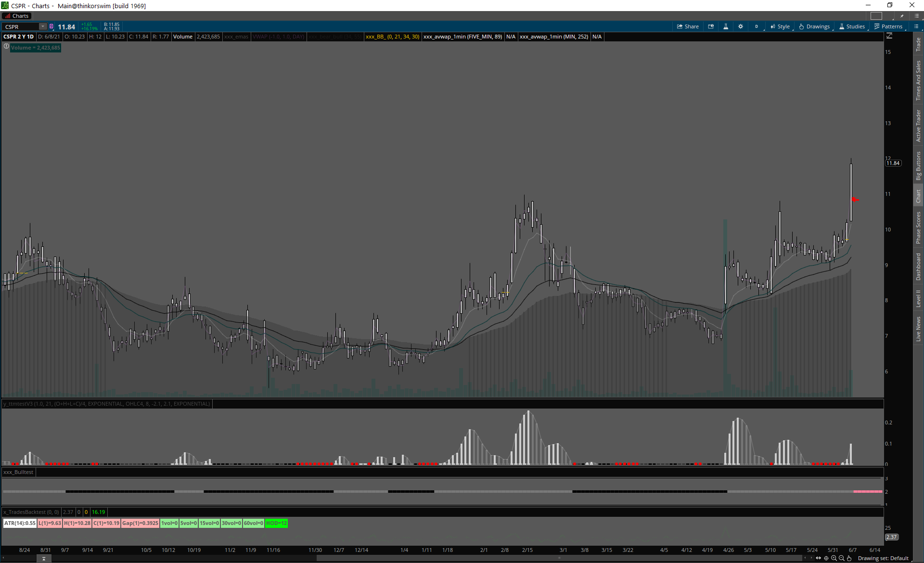Click the zoom out magnifier icon
Image resolution: width=924 pixels, height=563 pixels.
coord(842,558)
